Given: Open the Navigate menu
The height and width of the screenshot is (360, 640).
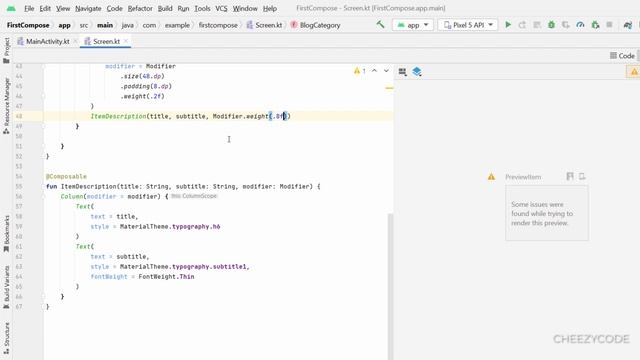Looking at the screenshot, I should coord(88,8).
